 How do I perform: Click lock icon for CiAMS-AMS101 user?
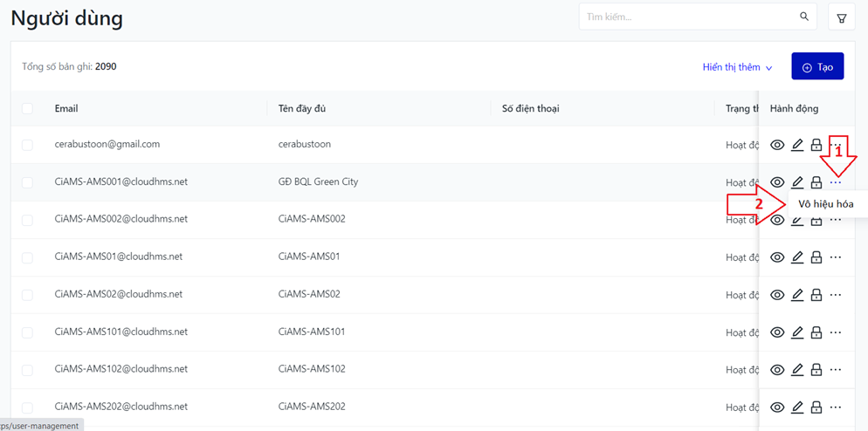click(x=816, y=332)
